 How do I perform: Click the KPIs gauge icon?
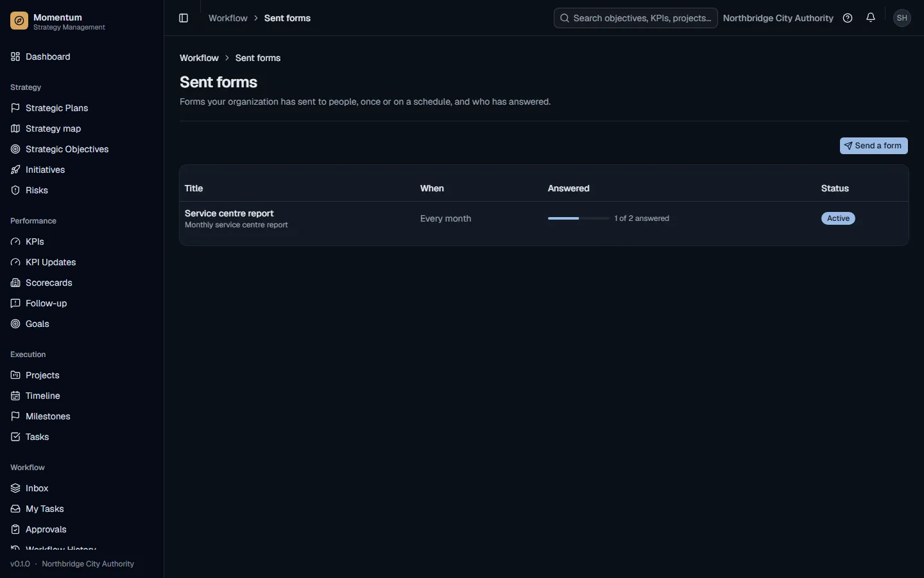[x=15, y=241]
